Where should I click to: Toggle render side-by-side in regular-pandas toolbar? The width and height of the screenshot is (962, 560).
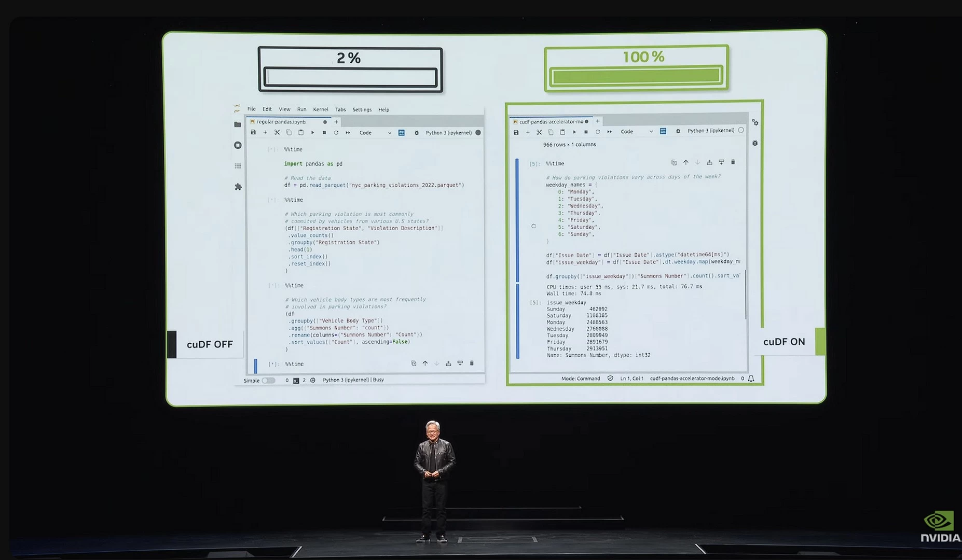click(401, 133)
